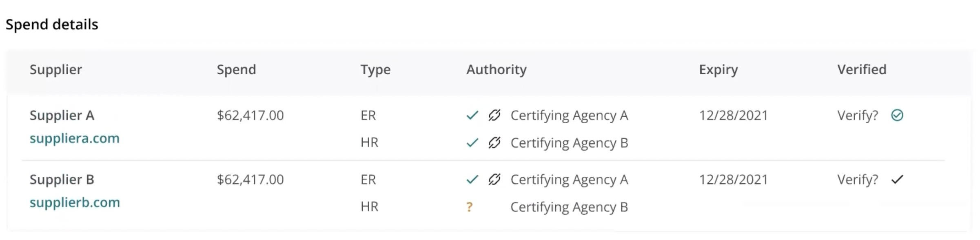
Task: Select the Supplier A name
Action: pyautogui.click(x=62, y=116)
